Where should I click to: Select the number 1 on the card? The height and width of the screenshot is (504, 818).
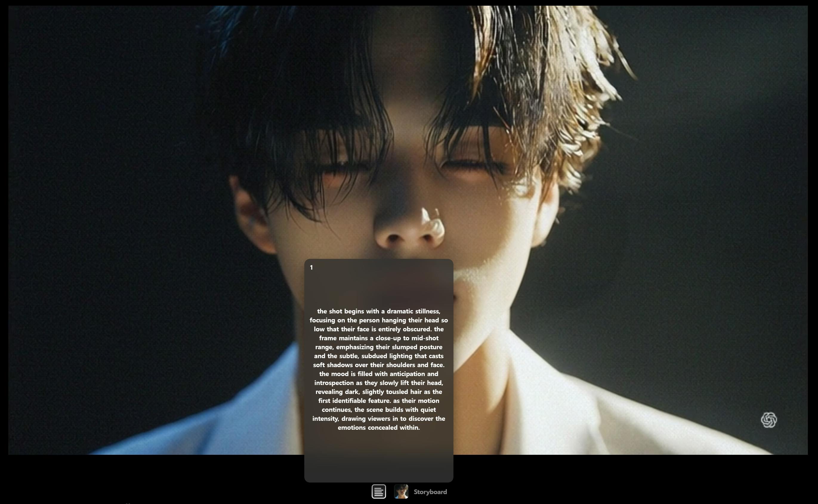[311, 268]
